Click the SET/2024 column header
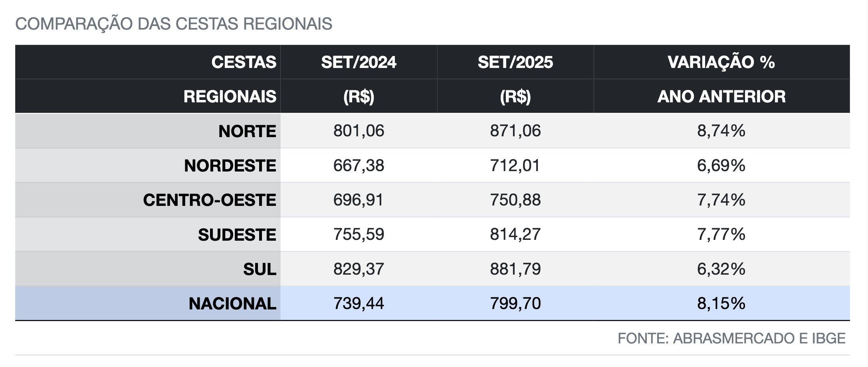Image resolution: width=868 pixels, height=367 pixels. [359, 62]
